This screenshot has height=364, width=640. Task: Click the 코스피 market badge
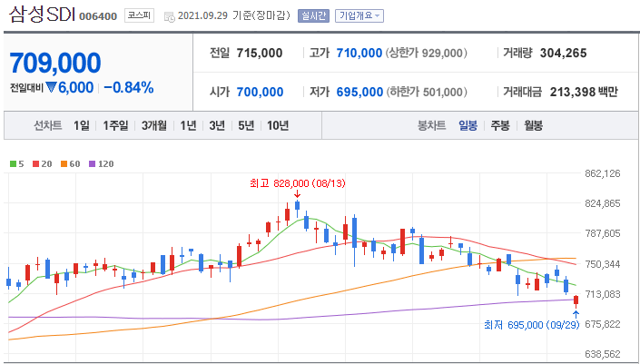(139, 16)
